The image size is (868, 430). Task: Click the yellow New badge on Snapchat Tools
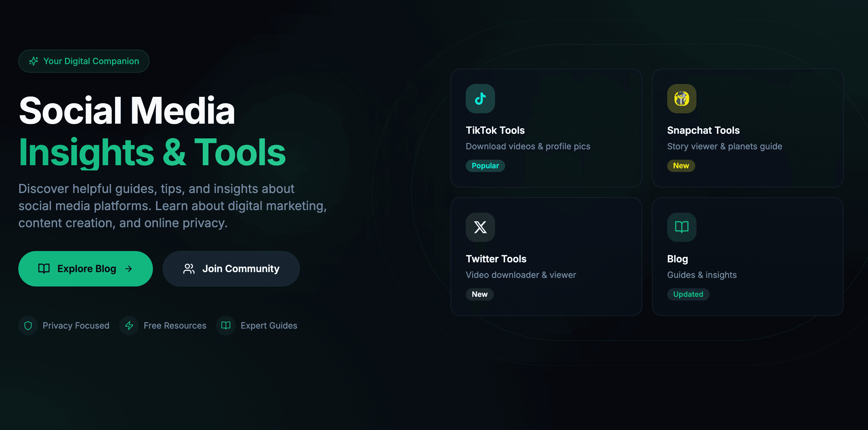pyautogui.click(x=681, y=166)
